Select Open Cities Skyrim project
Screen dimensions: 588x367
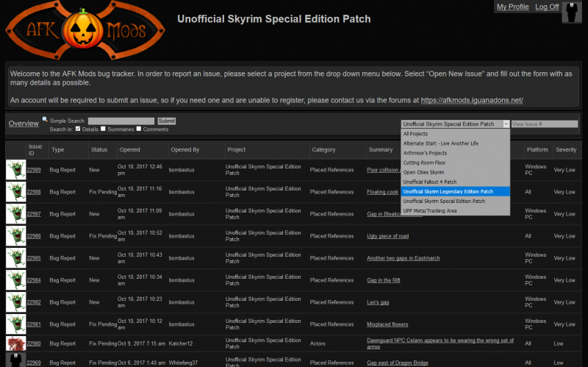pyautogui.click(x=455, y=172)
